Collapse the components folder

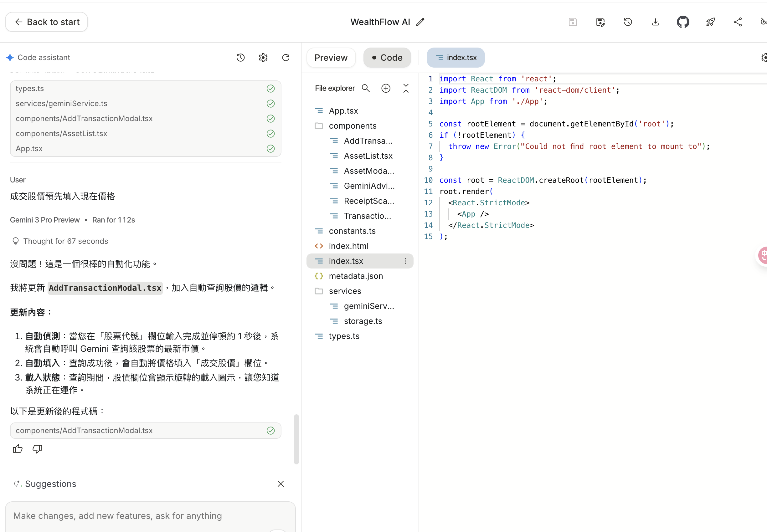pos(353,126)
